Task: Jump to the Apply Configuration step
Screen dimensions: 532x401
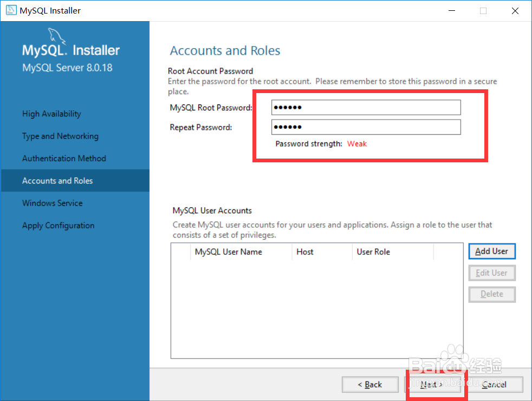Action: [x=58, y=225]
